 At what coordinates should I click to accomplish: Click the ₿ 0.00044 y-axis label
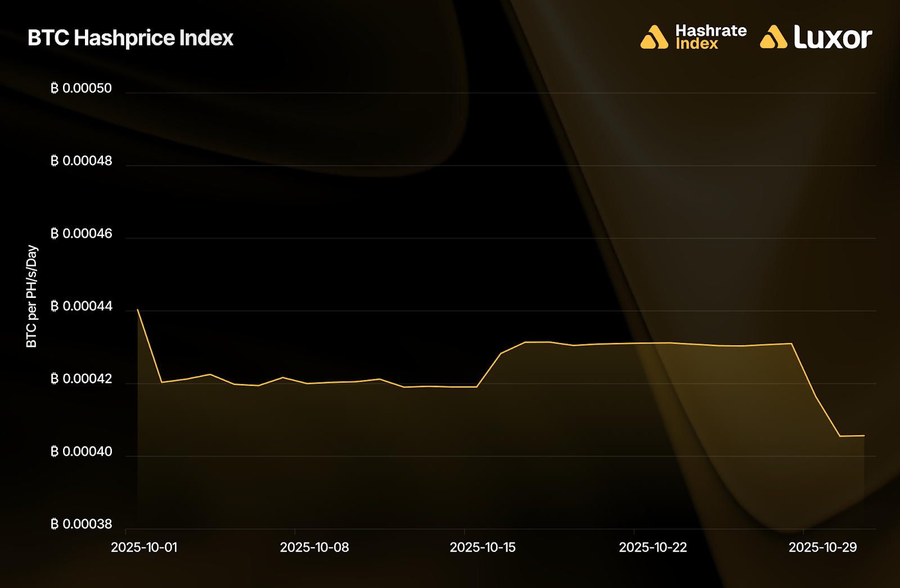[82, 306]
